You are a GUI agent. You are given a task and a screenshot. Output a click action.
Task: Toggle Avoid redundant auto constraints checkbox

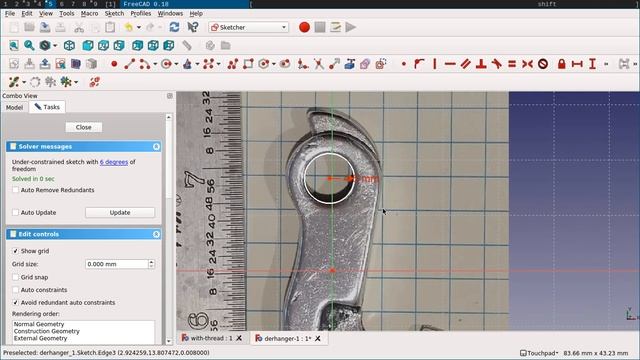(16, 302)
